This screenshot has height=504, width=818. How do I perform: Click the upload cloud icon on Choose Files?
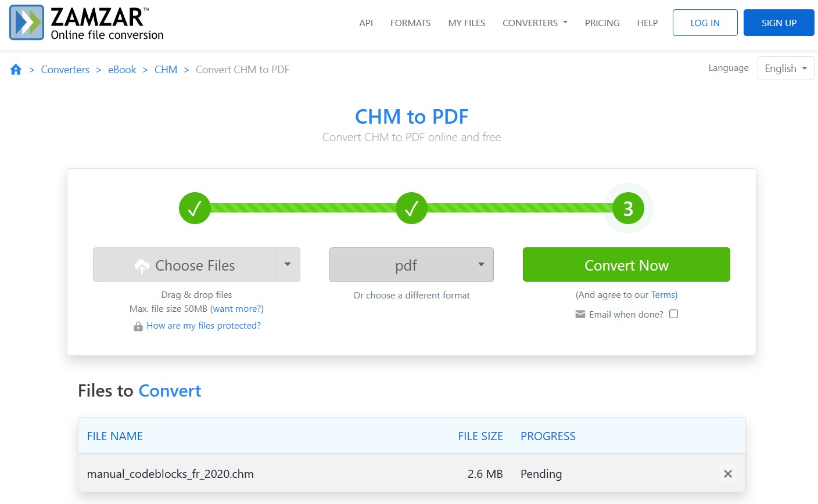[x=142, y=265]
